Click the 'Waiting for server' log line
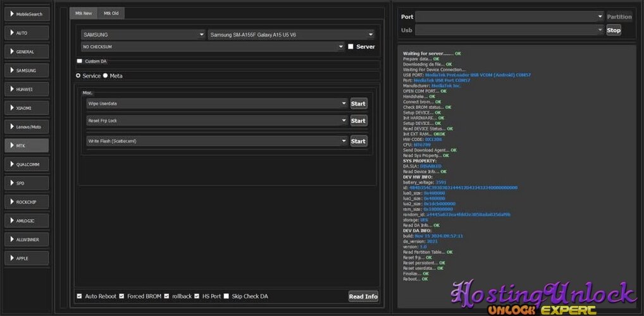Image resolution: width=644 pixels, height=316 pixels. point(431,54)
